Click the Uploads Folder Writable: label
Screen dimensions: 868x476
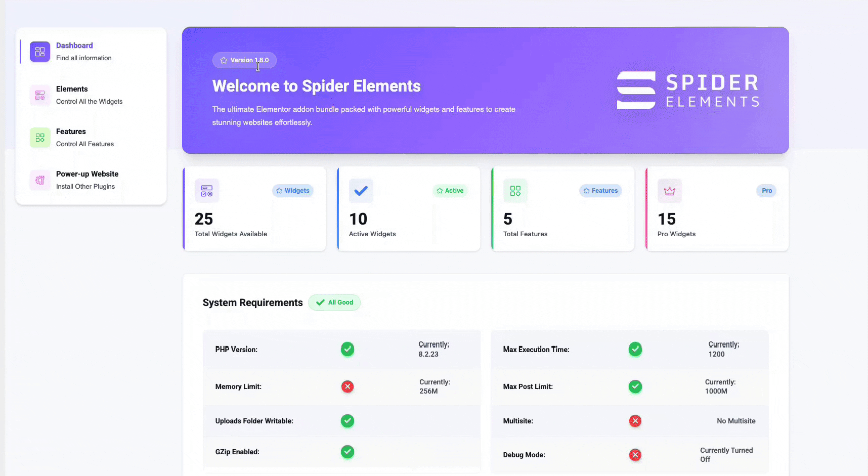click(x=254, y=421)
